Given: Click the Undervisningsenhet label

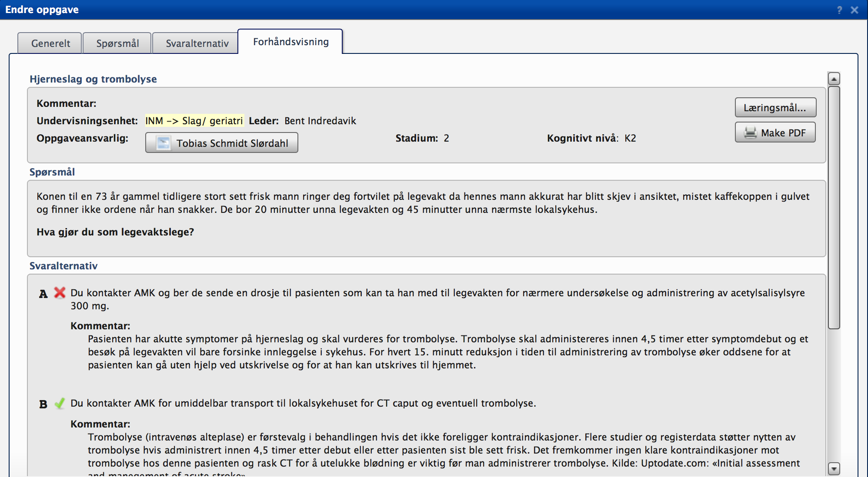Looking at the screenshot, I should [x=87, y=121].
